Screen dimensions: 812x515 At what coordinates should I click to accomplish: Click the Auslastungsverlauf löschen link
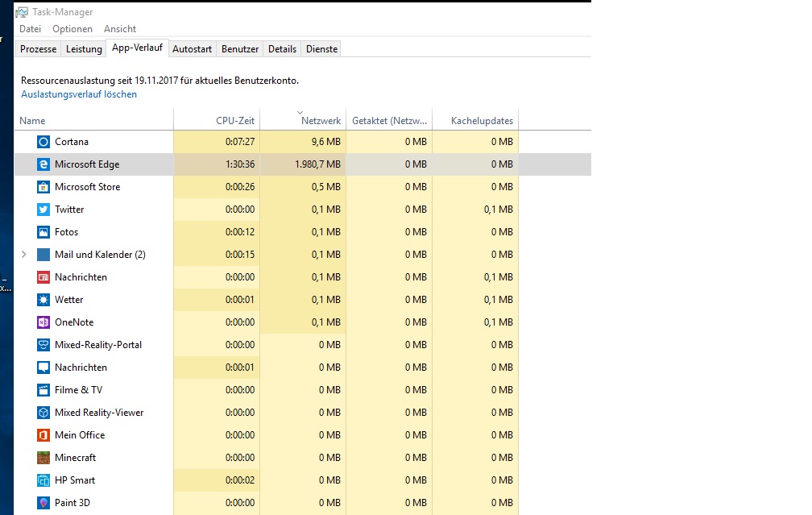pos(79,94)
